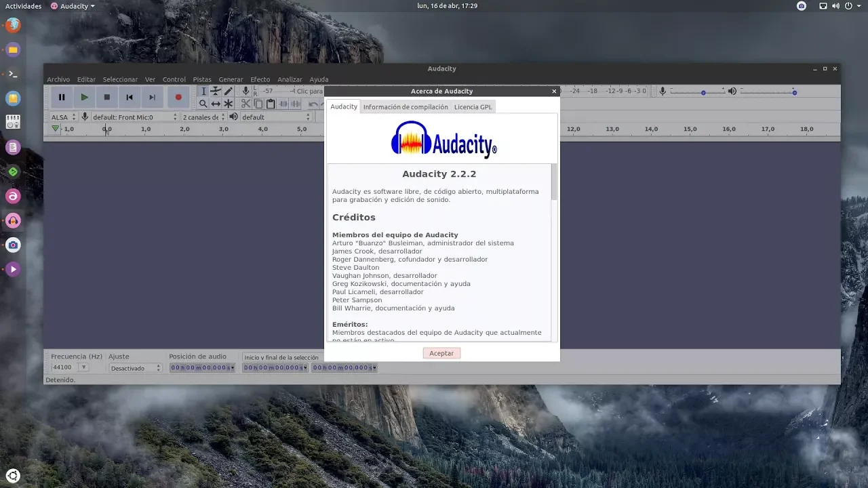Open Firefox from the dock

click(13, 25)
